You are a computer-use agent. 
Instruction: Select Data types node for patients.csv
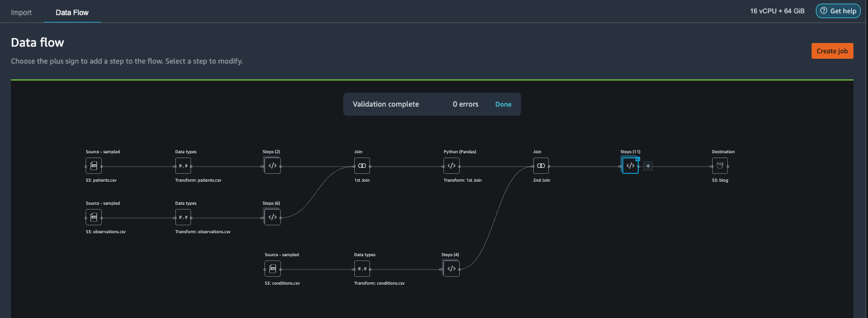click(x=183, y=165)
